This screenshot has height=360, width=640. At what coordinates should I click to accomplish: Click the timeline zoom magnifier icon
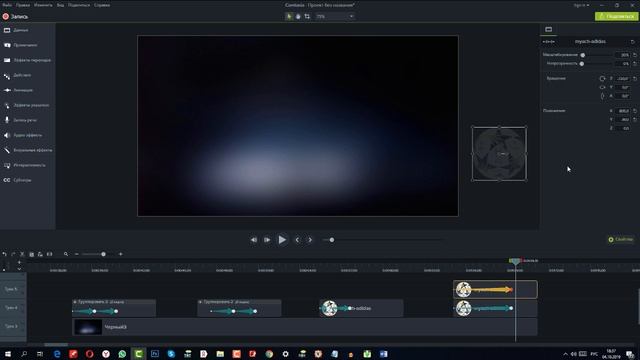point(66,254)
